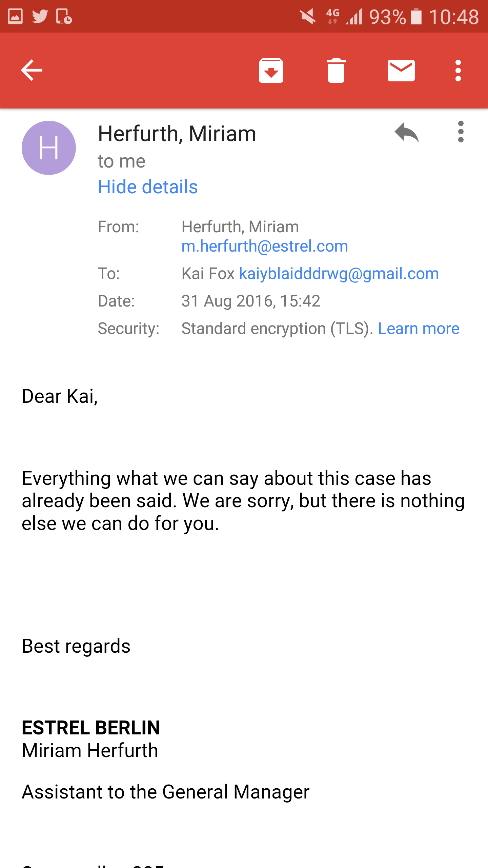Open sender address m.herfurth@estrel.com
This screenshot has width=488, height=868.
pos(265,246)
